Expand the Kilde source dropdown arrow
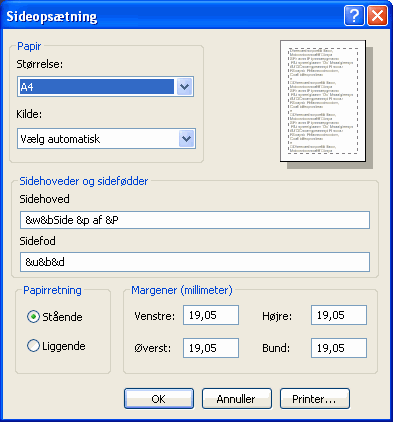393x422 pixels. (x=186, y=139)
